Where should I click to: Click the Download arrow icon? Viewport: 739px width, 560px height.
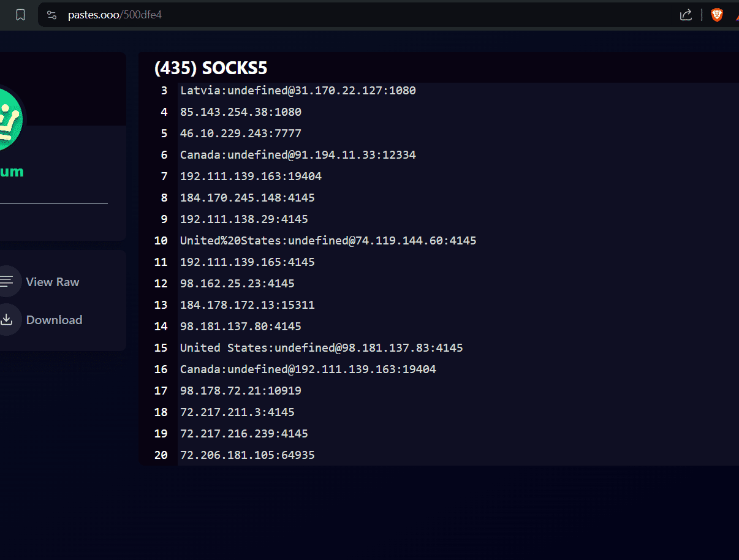7,320
